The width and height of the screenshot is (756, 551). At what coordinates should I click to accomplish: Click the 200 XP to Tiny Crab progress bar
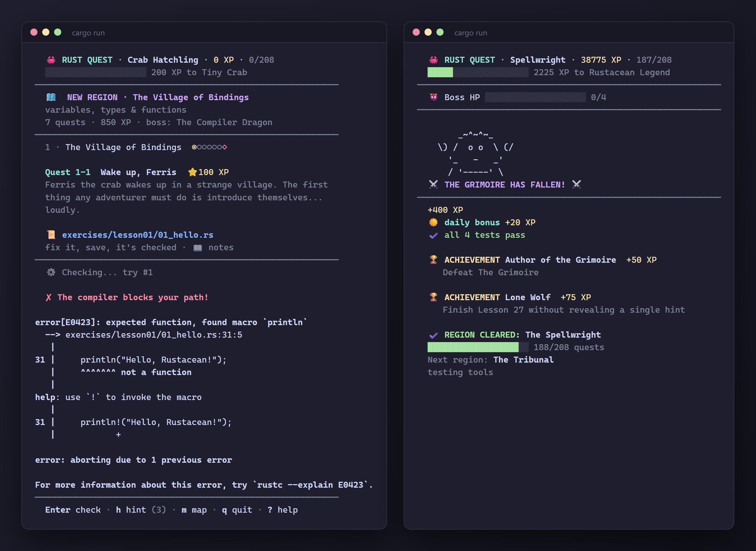click(x=96, y=73)
